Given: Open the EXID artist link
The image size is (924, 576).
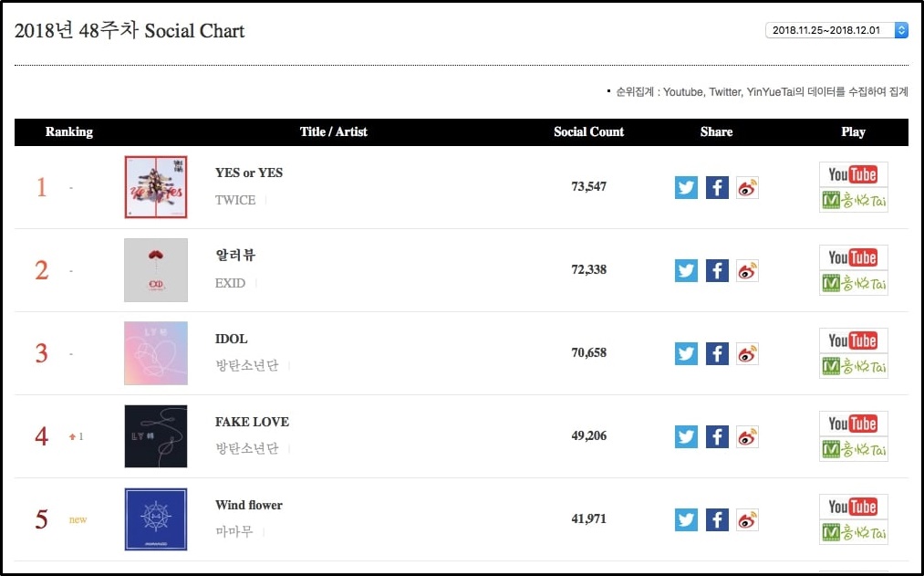Looking at the screenshot, I should (230, 283).
